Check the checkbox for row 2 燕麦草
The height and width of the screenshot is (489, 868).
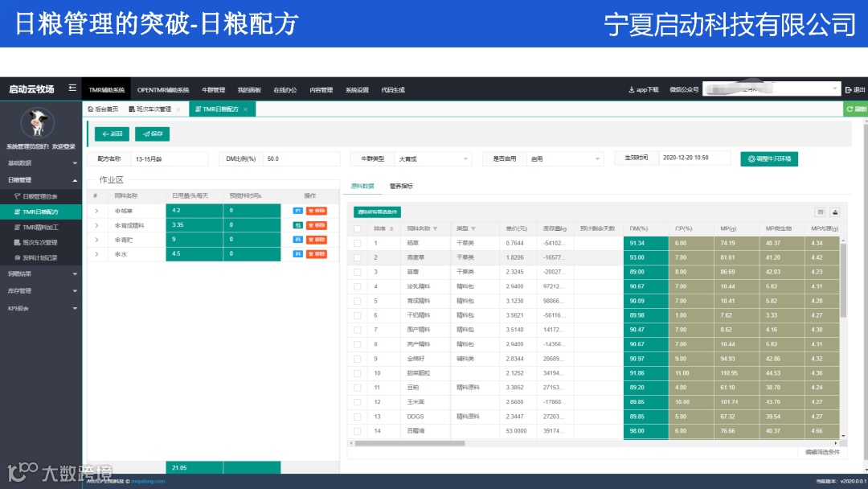pos(357,257)
